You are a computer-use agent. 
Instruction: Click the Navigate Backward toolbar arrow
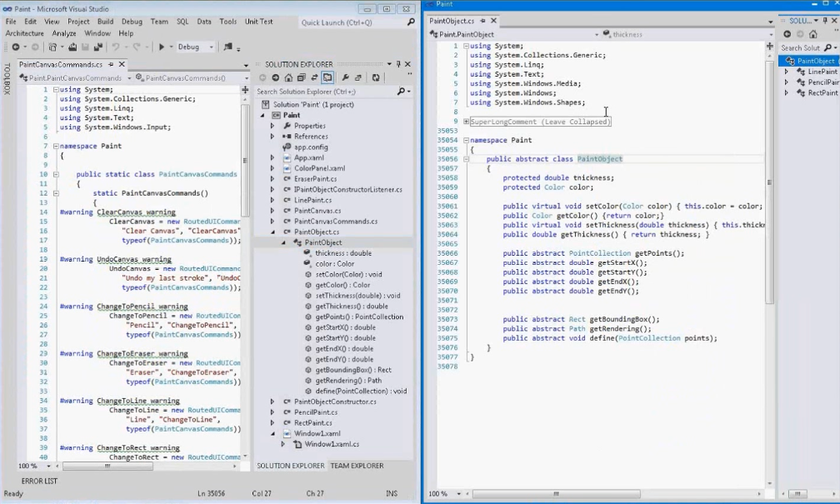click(x=16, y=47)
